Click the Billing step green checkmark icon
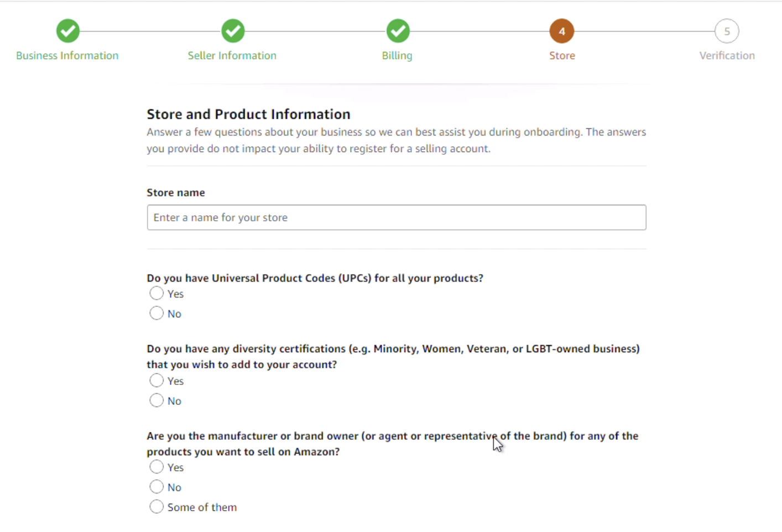This screenshot has height=532, width=782. click(x=398, y=31)
